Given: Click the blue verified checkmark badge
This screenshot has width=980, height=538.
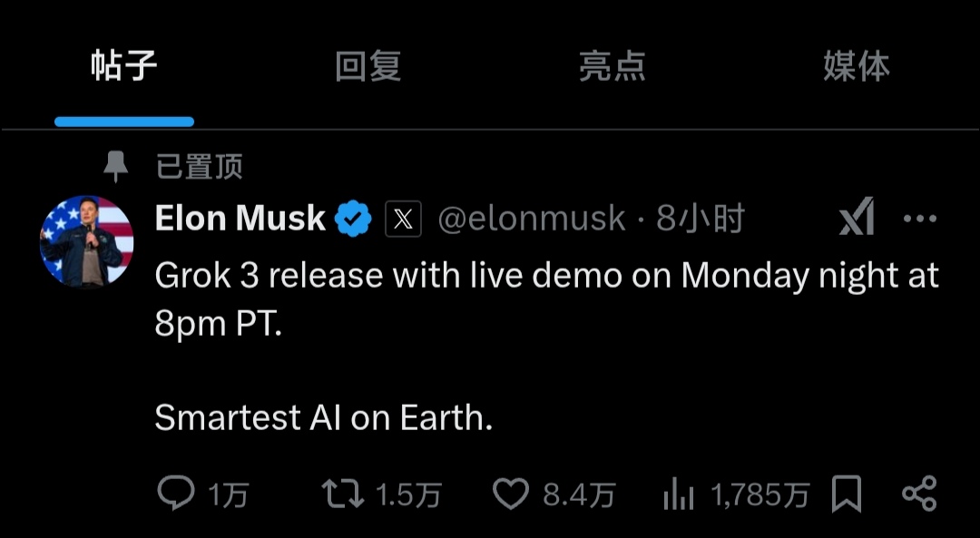Looking at the screenshot, I should pos(354,220).
